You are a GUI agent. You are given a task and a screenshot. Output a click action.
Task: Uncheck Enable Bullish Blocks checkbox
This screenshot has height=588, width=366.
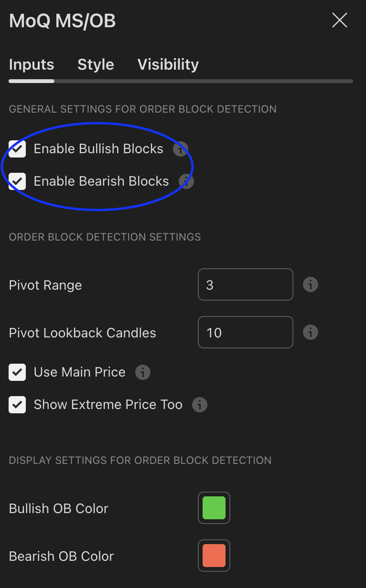(17, 149)
